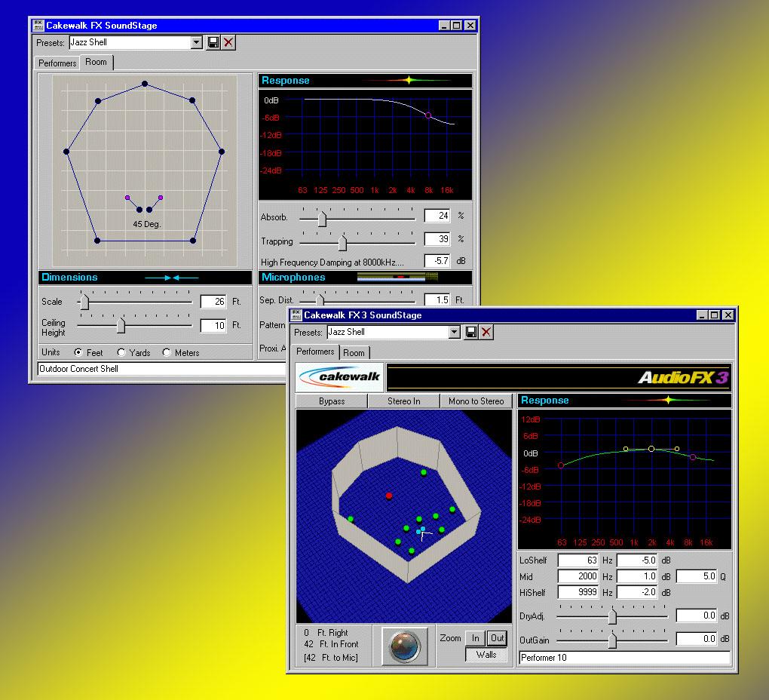Image resolution: width=769 pixels, height=700 pixels.
Task: Open the system menu icon of FX 3 SoundStage title bar
Action: [x=296, y=315]
